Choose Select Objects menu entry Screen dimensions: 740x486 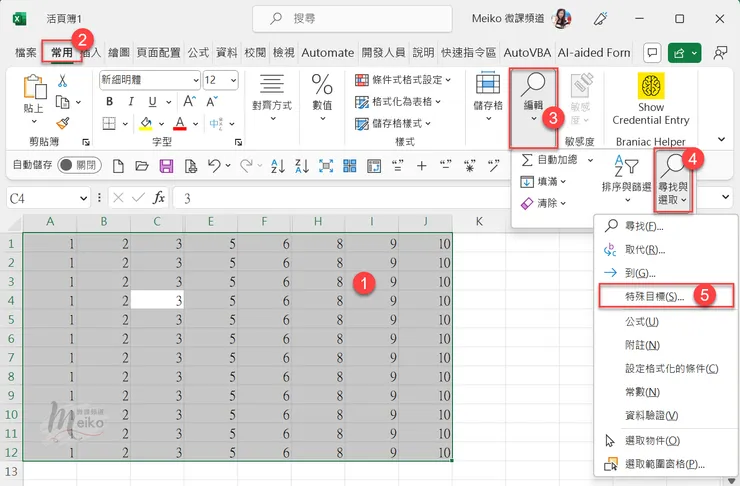(x=665, y=441)
